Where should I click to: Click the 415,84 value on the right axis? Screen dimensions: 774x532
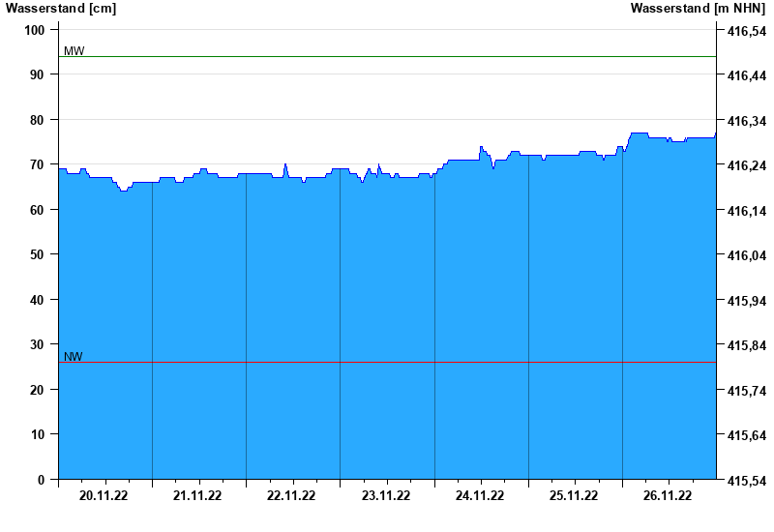click(745, 346)
